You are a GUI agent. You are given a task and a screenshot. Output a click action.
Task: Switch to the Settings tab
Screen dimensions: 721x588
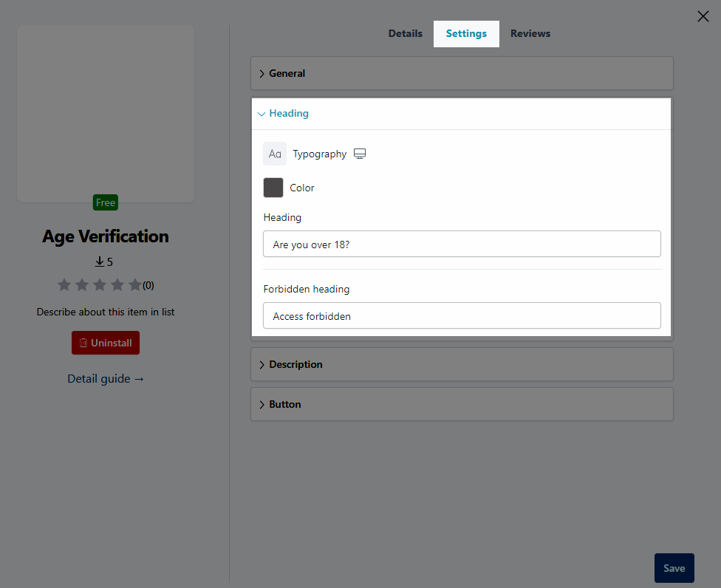[466, 33]
